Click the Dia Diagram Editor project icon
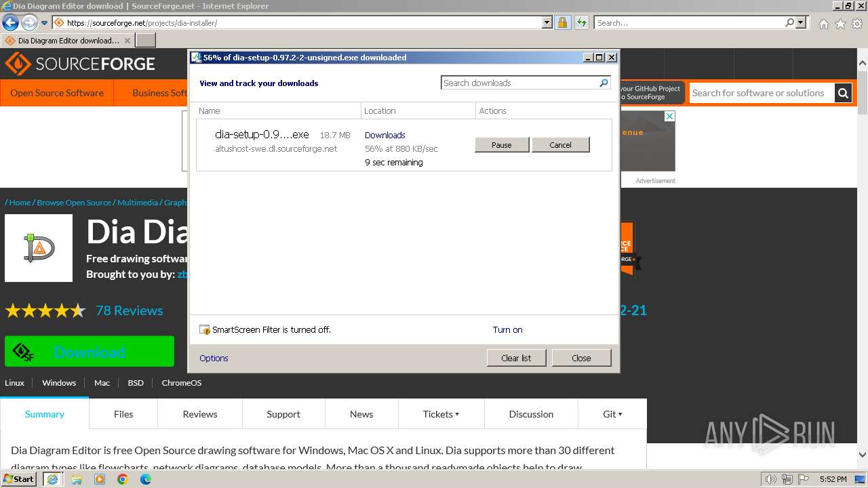Screen dimensions: 868x488 tap(39, 248)
